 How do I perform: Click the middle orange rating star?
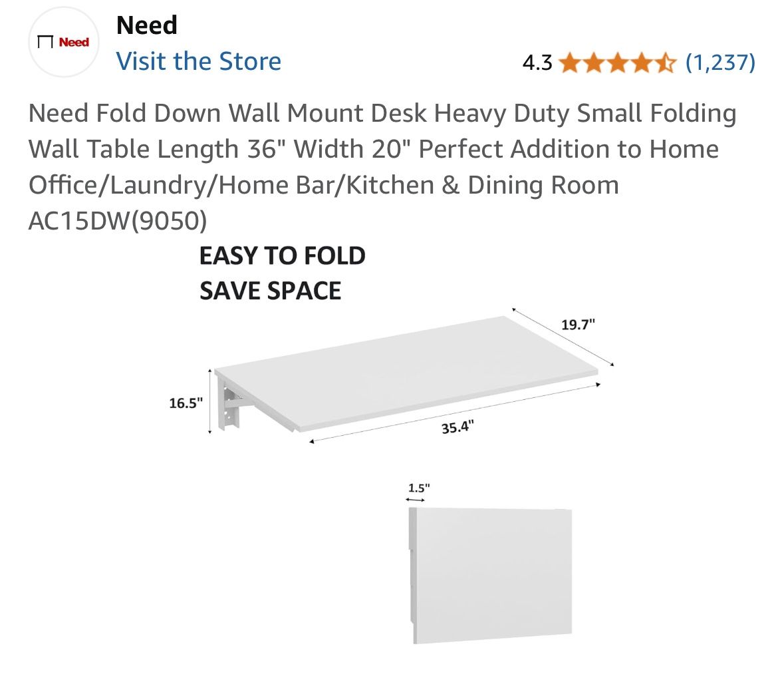click(x=618, y=63)
